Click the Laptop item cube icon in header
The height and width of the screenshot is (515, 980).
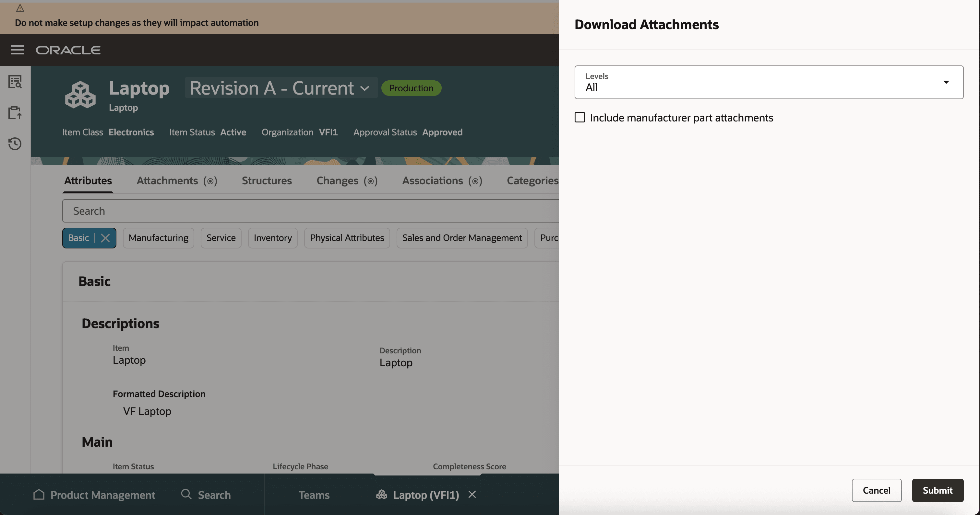pos(80,94)
